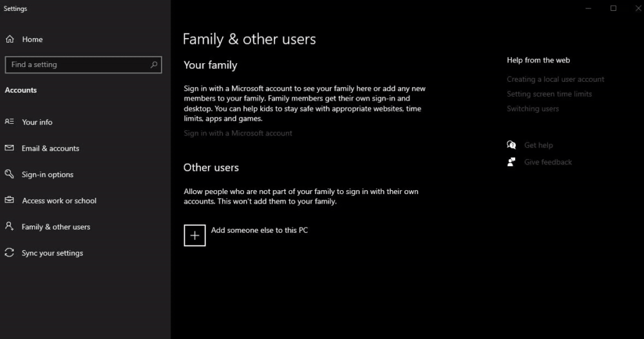Open Creating a local user account help link
644x339 pixels.
[555, 79]
